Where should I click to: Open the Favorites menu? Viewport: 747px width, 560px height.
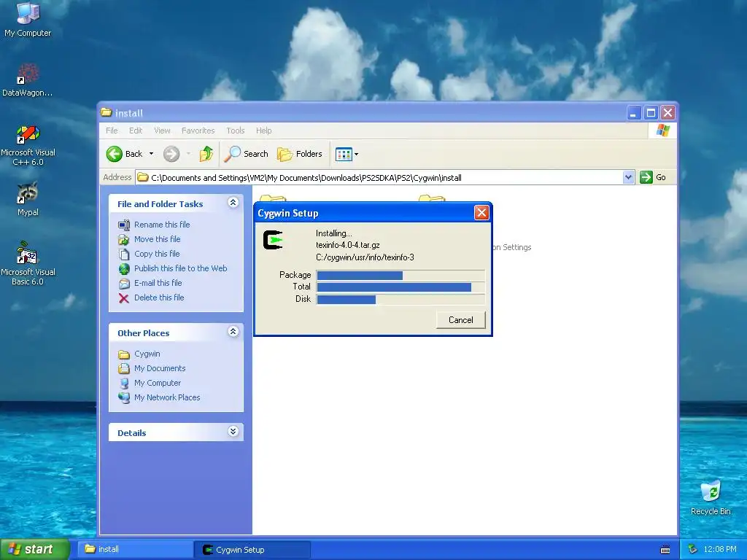(x=198, y=131)
